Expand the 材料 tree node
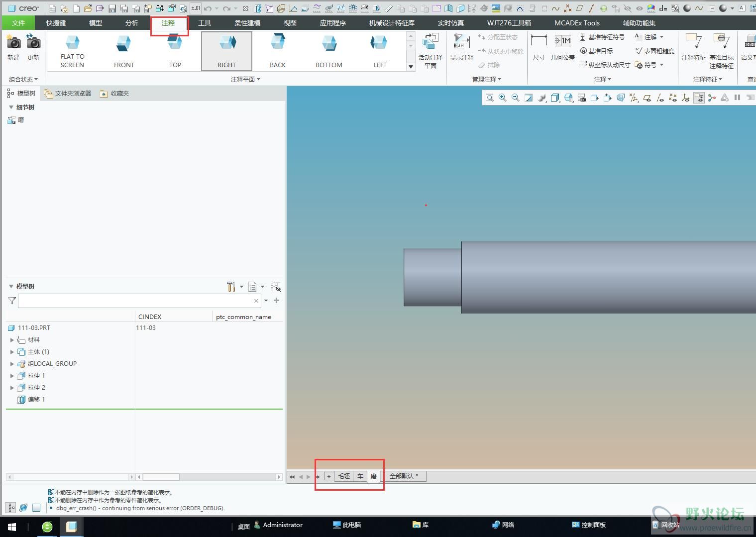Image resolution: width=756 pixels, height=537 pixels. click(12, 340)
